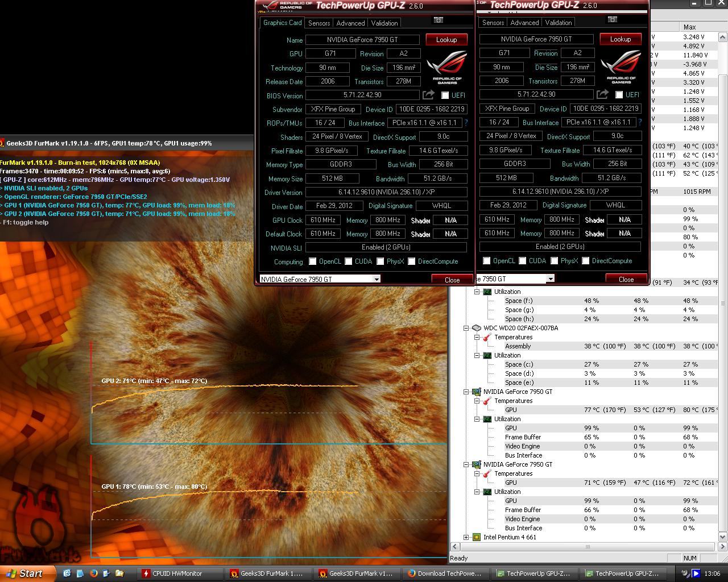Click the BIOS export icon in right GPU-Z window
The width and height of the screenshot is (728, 582).
click(602, 94)
